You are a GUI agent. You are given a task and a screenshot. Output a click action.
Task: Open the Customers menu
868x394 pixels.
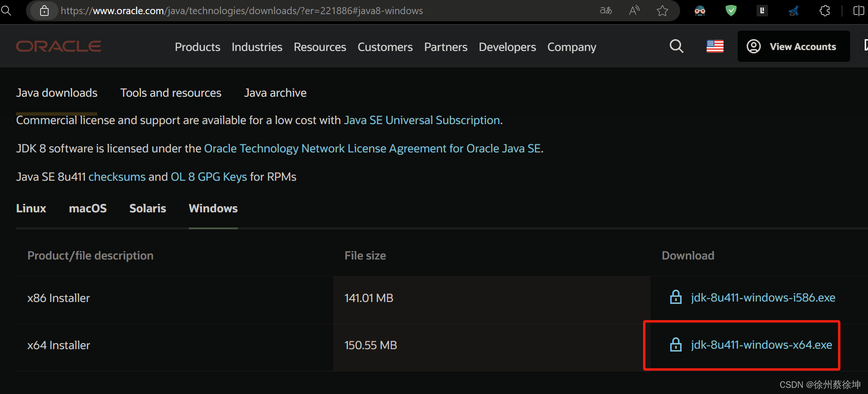pyautogui.click(x=385, y=47)
